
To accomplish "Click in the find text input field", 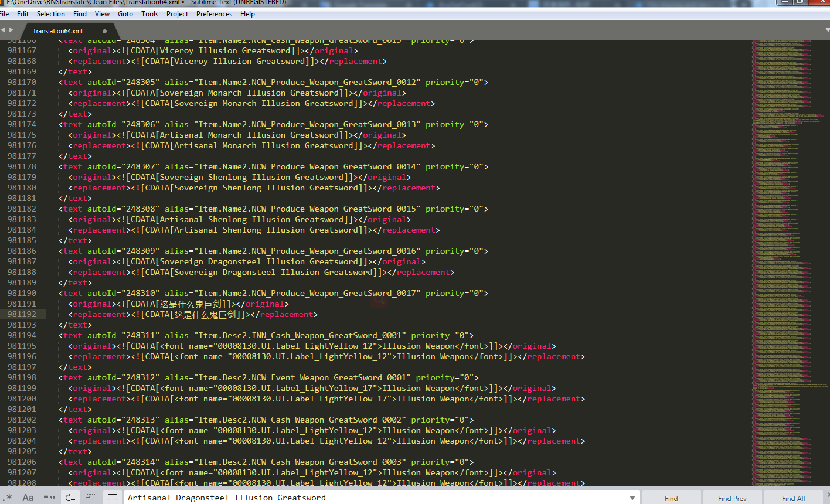I will point(375,498).
